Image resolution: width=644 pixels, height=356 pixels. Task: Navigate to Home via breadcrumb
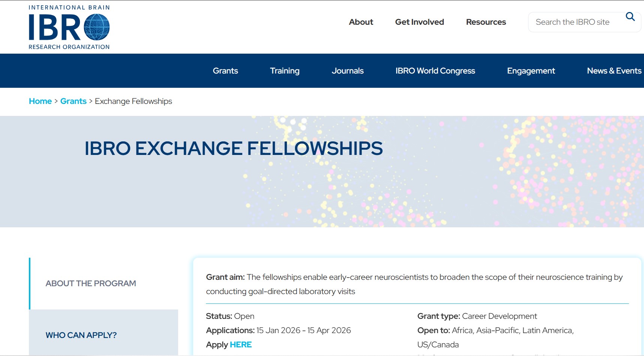pyautogui.click(x=40, y=101)
